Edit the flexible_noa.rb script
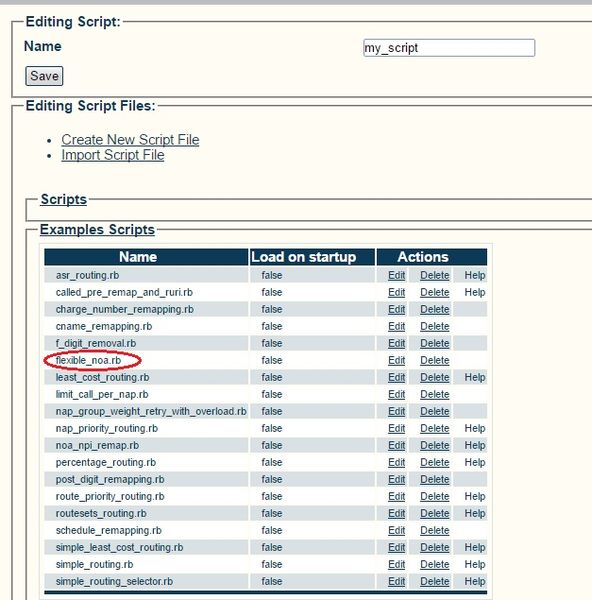 (x=396, y=360)
